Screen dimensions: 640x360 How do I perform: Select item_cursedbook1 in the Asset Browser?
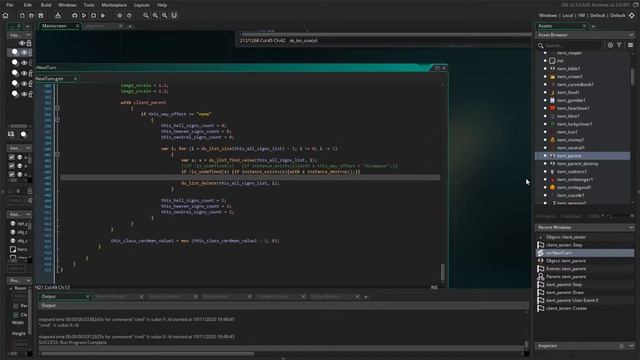coord(575,84)
